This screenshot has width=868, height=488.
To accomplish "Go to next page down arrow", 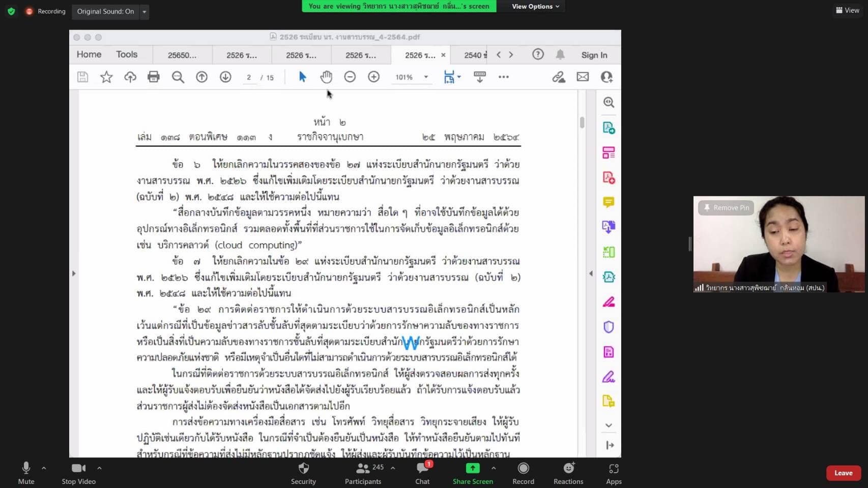I will [225, 77].
